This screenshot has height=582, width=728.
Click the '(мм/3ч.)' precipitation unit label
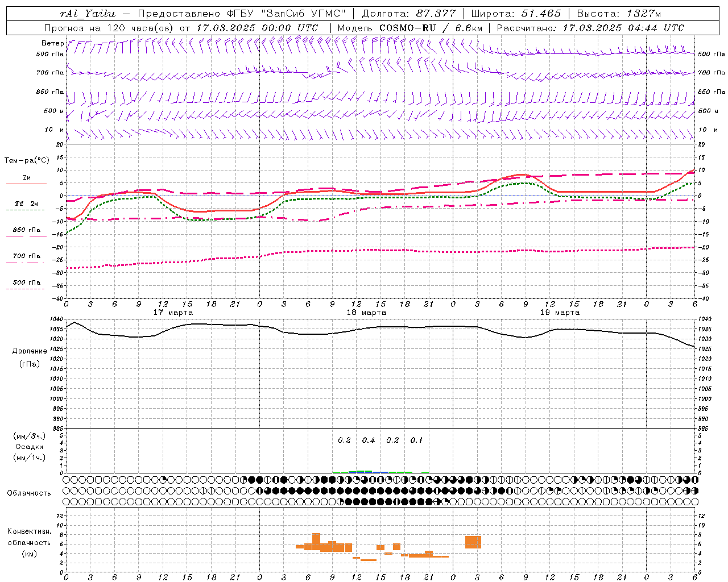[30, 436]
